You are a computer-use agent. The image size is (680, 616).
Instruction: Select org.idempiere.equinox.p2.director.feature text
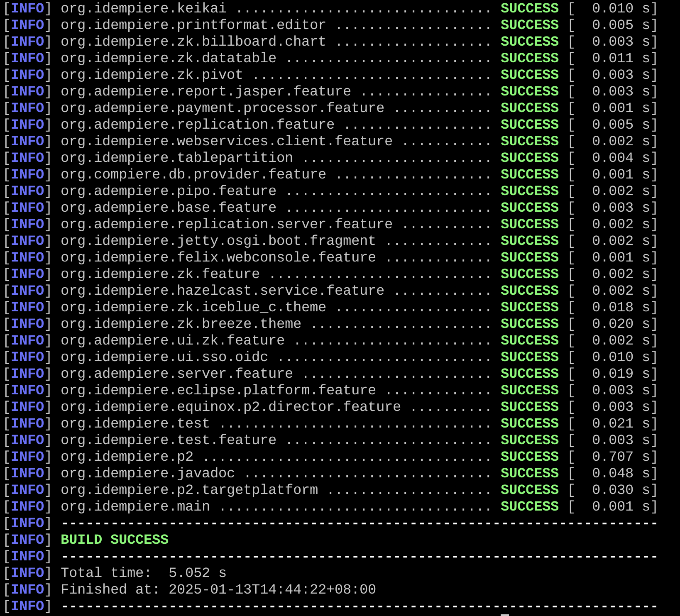click(x=231, y=407)
